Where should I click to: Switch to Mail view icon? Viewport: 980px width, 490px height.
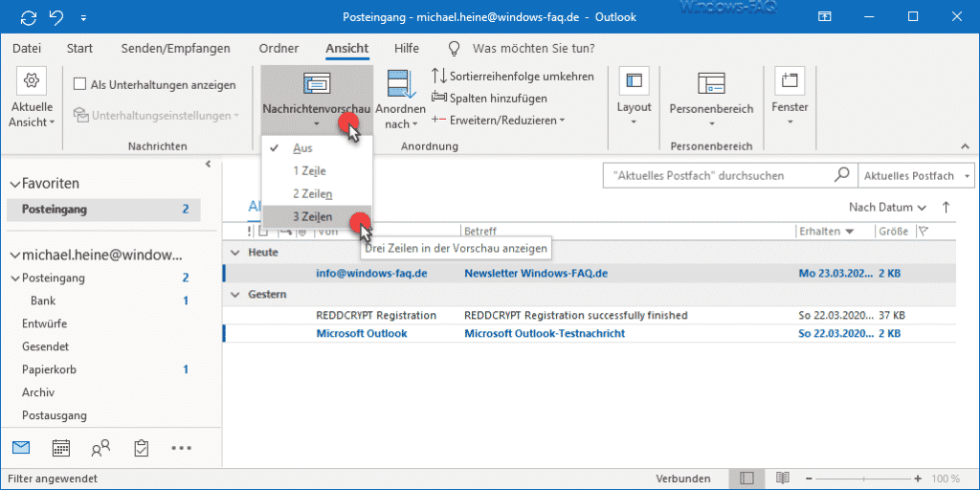(21, 448)
